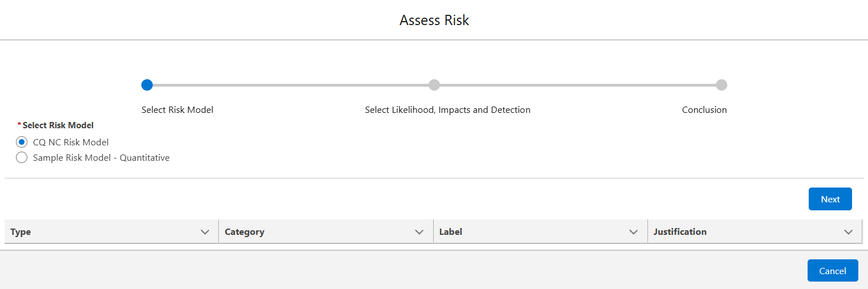Select the CQ NC Risk Model radio button
This screenshot has height=289, width=868.
[22, 142]
